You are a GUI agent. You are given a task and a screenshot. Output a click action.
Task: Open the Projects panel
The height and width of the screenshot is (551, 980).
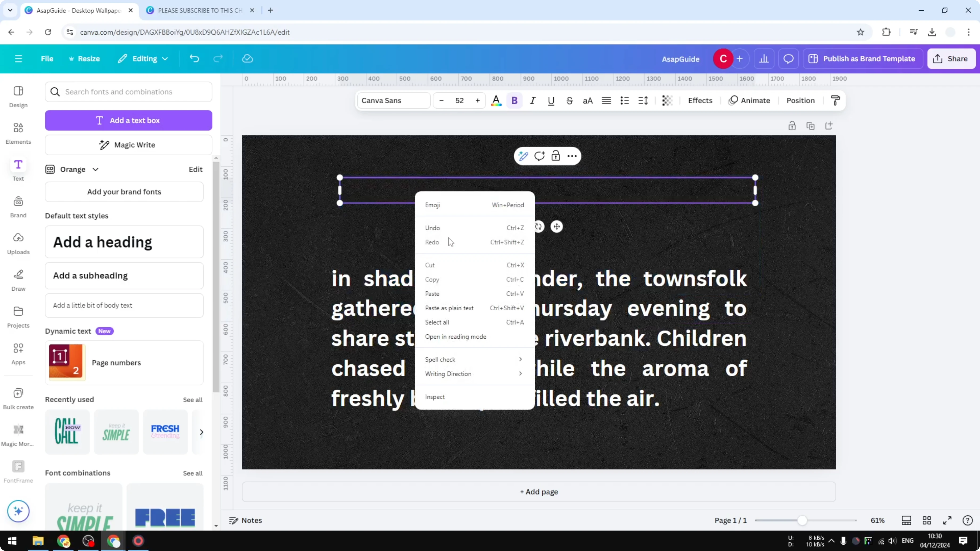tap(18, 316)
